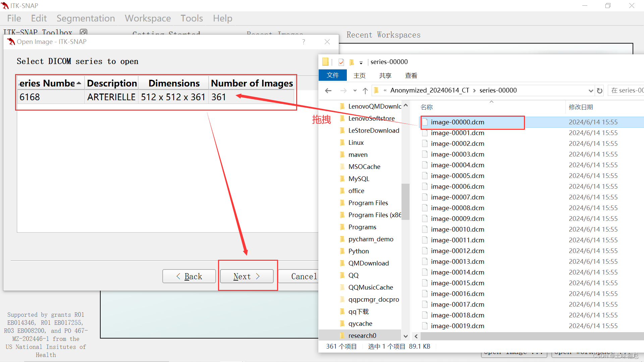Click the up-folder arrow icon
This screenshot has width=644, height=362.
point(365,90)
